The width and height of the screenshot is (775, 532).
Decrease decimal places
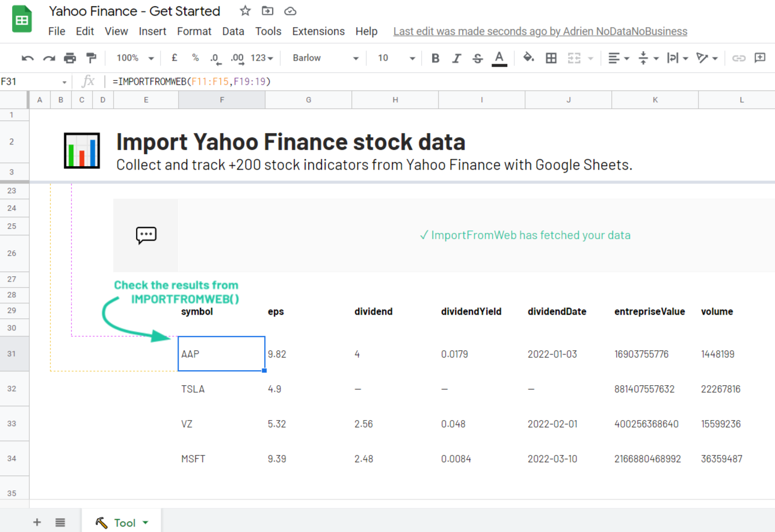215,58
